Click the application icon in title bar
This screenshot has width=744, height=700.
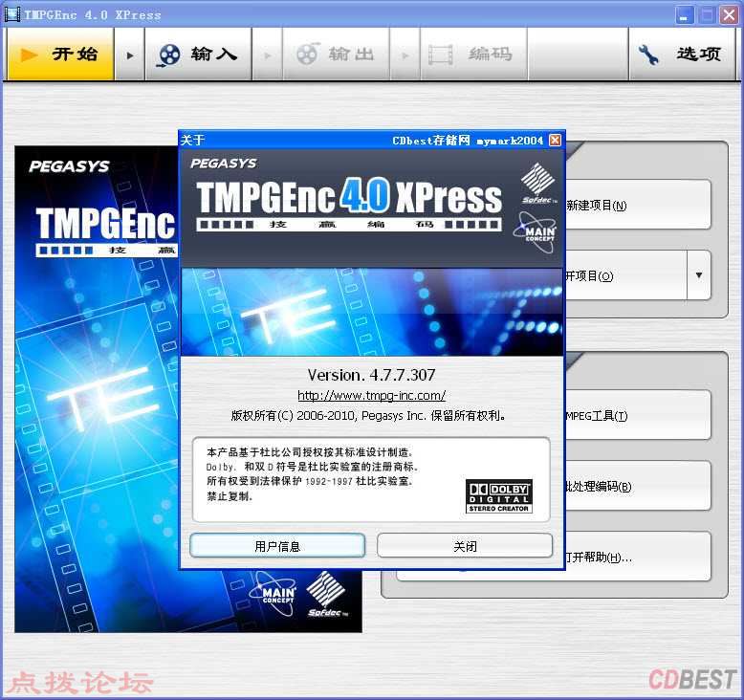tap(11, 14)
